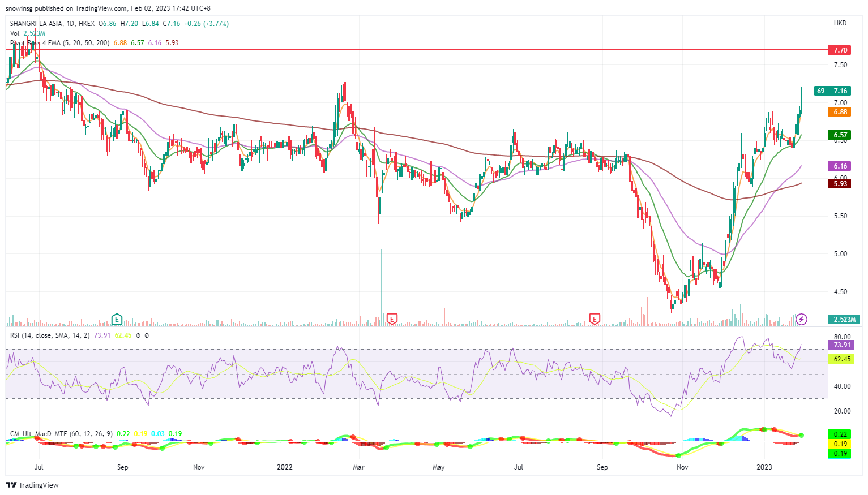The width and height of the screenshot is (868, 495).
Task: Click the 5.50 price axis label
Action: coord(840,216)
